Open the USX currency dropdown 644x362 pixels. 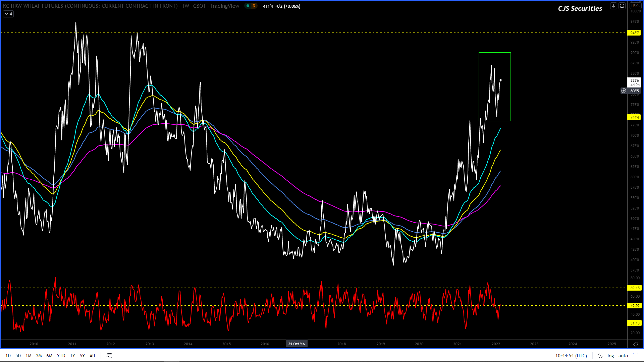635,6
